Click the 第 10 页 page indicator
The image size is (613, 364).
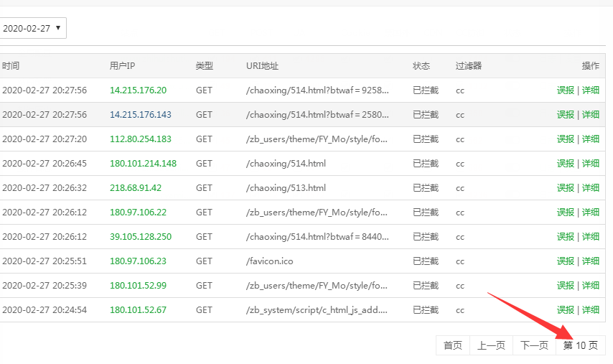click(x=580, y=345)
